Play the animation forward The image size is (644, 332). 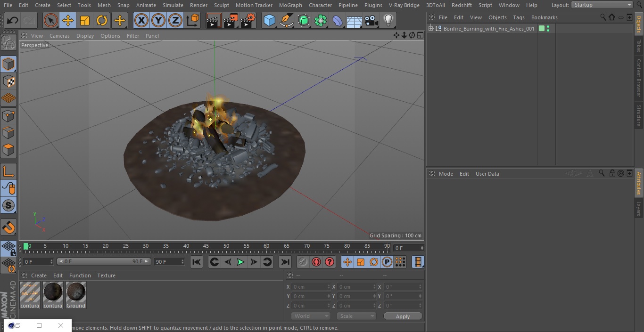[240, 262]
